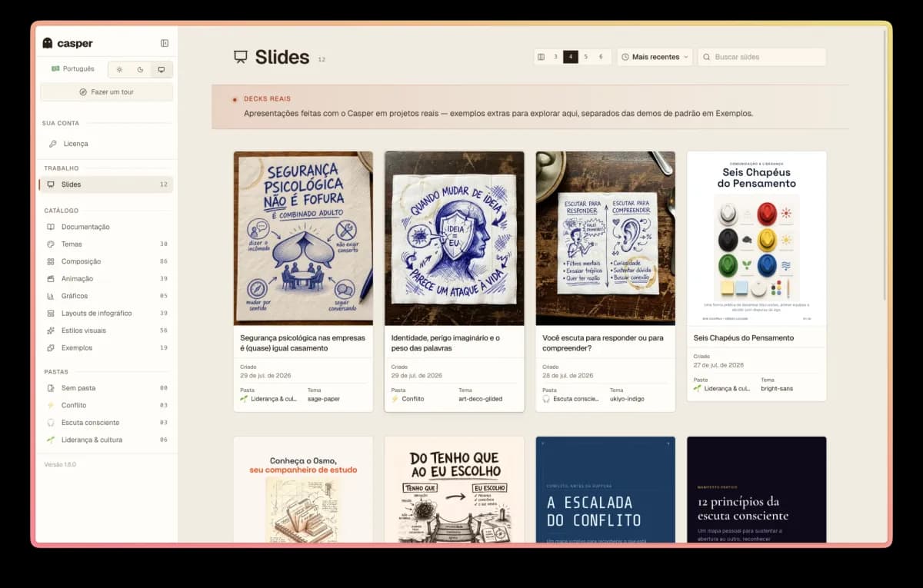
Task: Click the ukiyo-indigo theme label
Action: point(627,399)
